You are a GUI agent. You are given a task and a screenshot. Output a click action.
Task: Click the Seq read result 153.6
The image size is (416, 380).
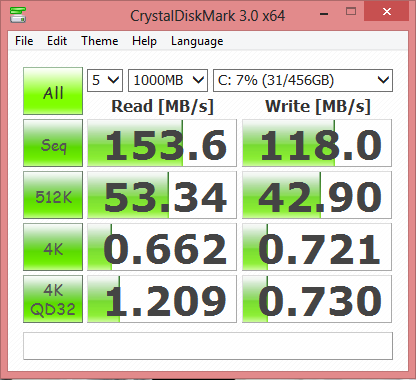click(x=162, y=143)
